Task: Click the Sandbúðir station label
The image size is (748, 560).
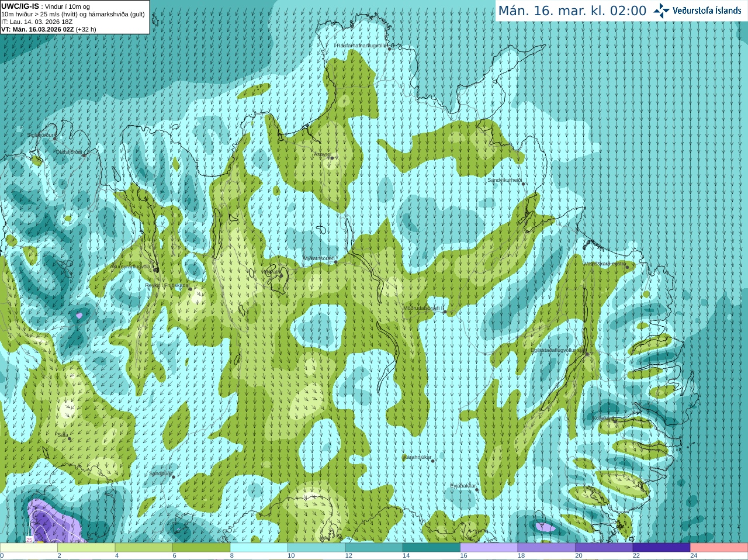Action: (x=161, y=473)
